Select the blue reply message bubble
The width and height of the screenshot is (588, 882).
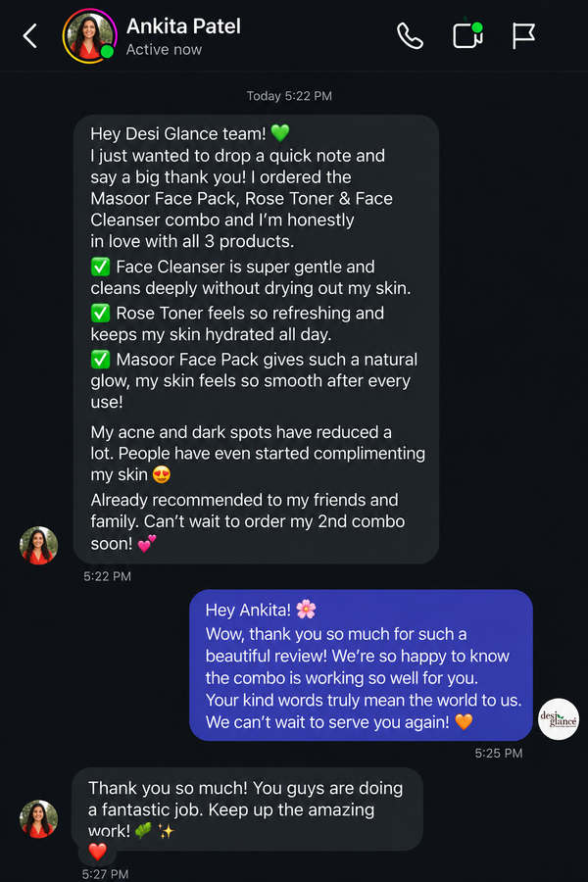[x=361, y=664]
